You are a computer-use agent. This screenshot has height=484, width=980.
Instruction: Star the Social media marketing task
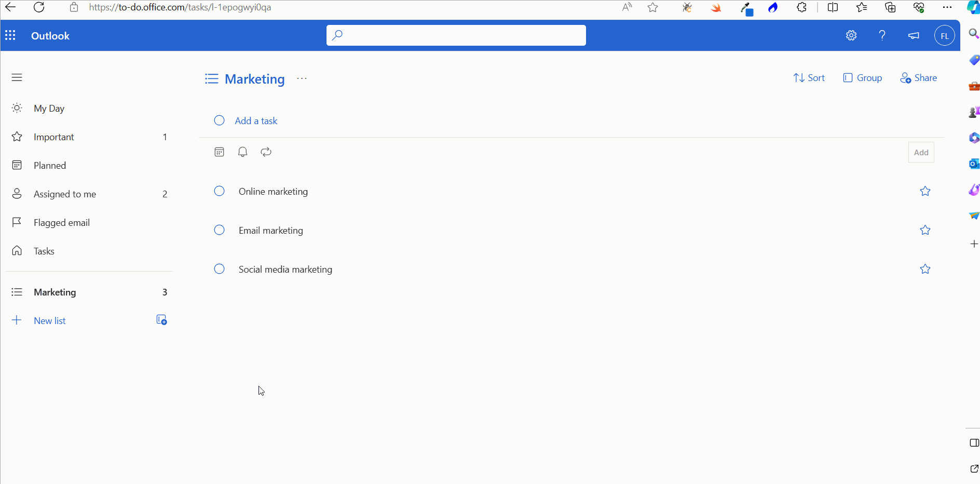pos(925,269)
